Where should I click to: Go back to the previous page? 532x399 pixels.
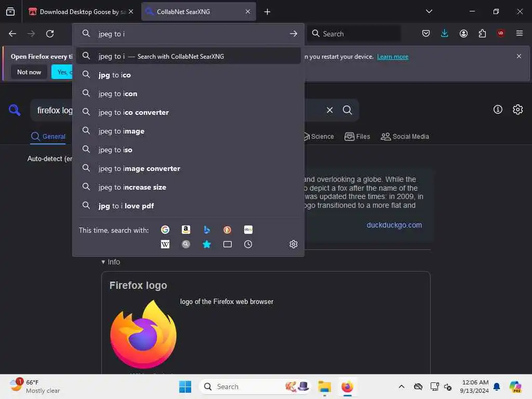12,34
